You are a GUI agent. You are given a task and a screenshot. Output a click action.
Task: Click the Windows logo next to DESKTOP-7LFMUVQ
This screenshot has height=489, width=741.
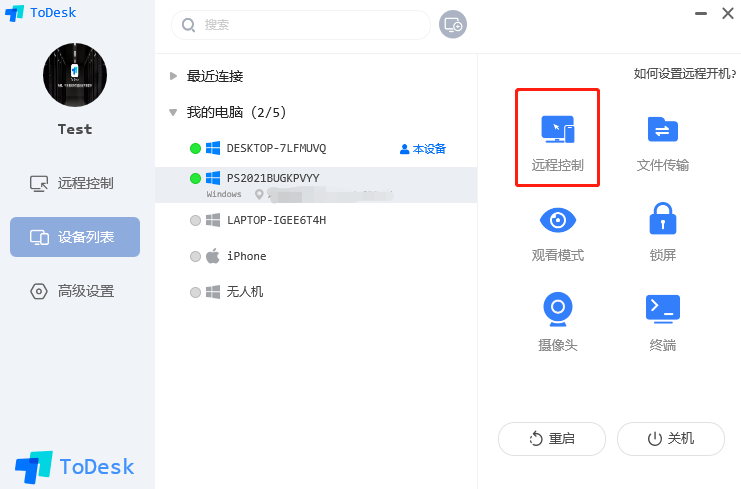click(x=213, y=148)
